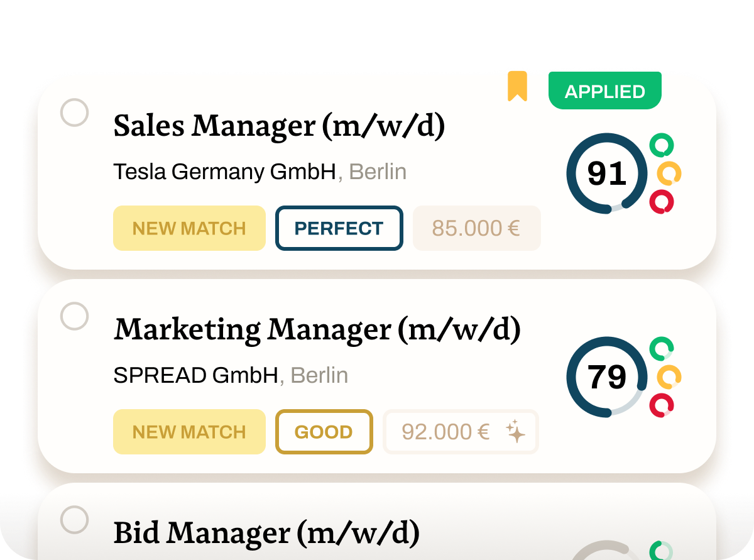Click the APPLIED status button
754x560 pixels.
click(604, 91)
